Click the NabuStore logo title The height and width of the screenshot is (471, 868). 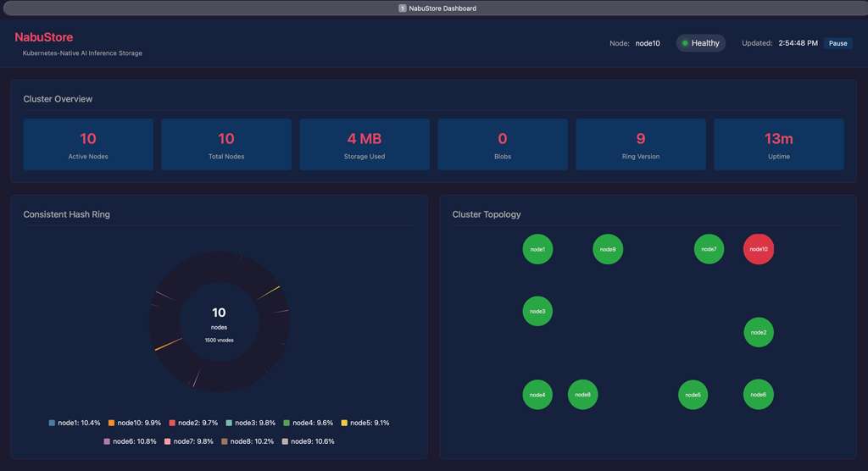pos(44,37)
